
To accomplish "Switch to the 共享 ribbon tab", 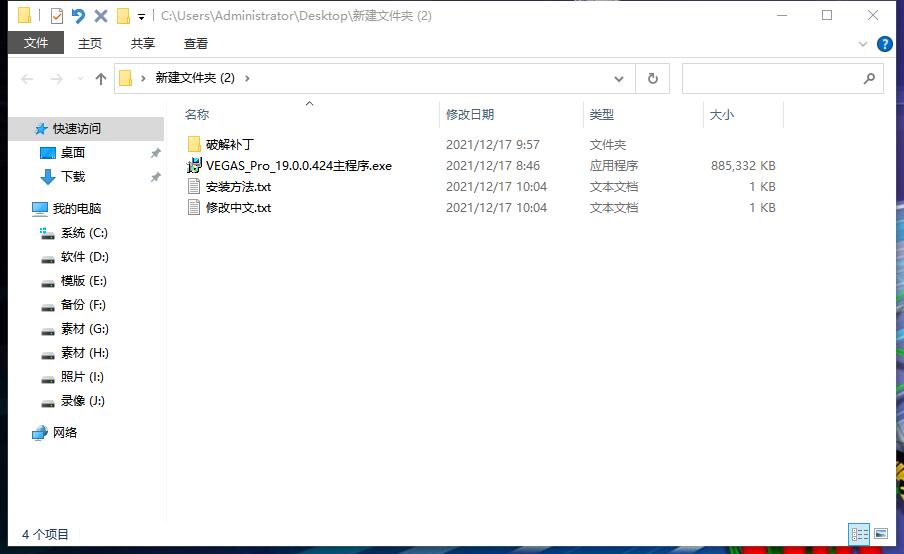I will [142, 43].
